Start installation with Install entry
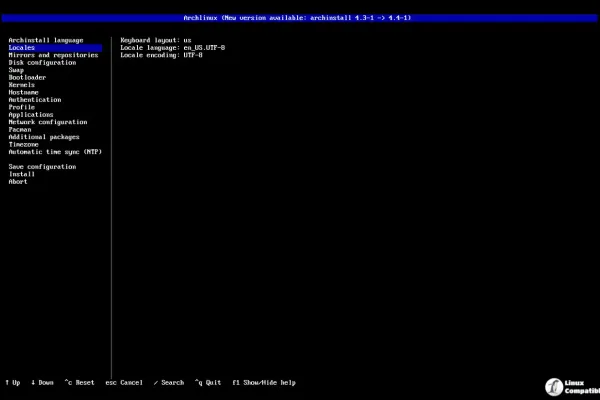The width and height of the screenshot is (600, 400). click(21, 174)
